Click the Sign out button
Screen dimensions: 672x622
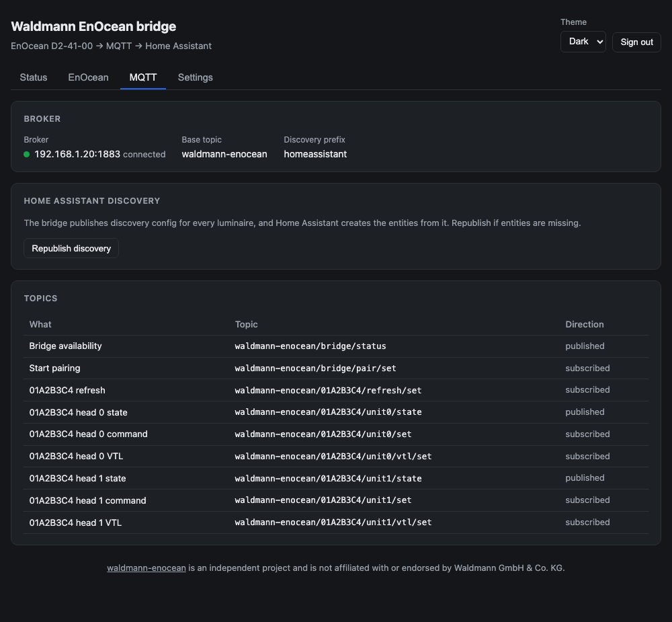click(x=636, y=42)
